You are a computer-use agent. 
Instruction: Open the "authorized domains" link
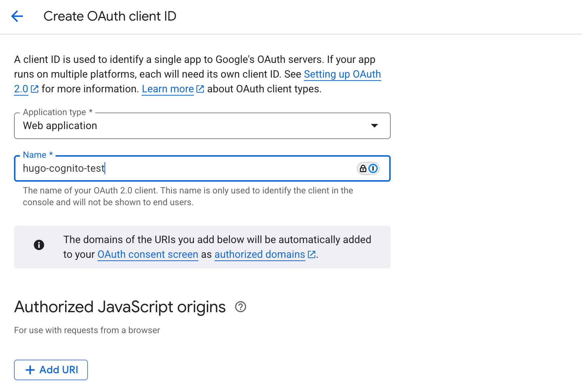pyautogui.click(x=260, y=254)
